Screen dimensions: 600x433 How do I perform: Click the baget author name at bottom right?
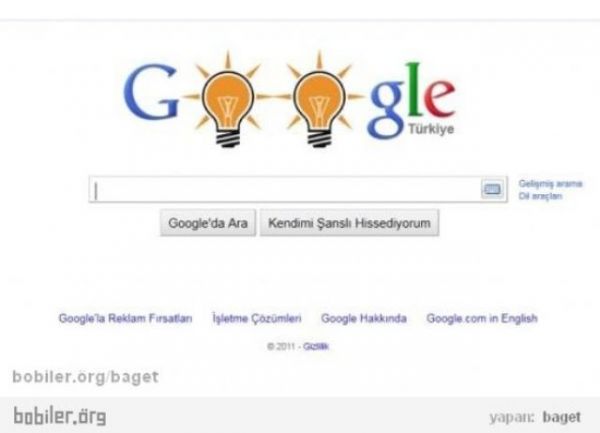562,417
